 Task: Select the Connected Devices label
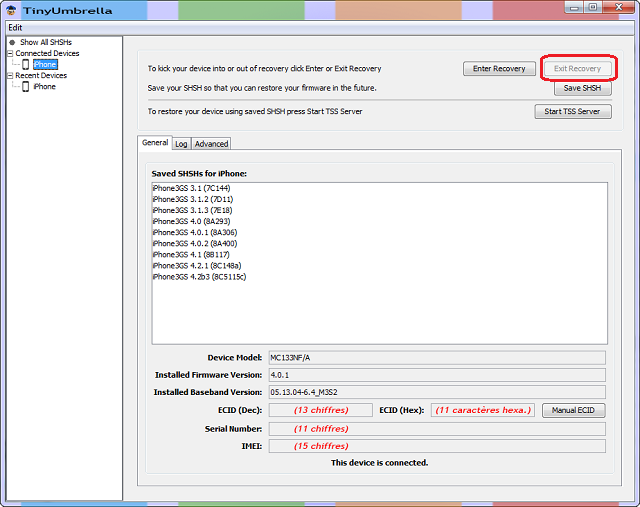[x=47, y=53]
